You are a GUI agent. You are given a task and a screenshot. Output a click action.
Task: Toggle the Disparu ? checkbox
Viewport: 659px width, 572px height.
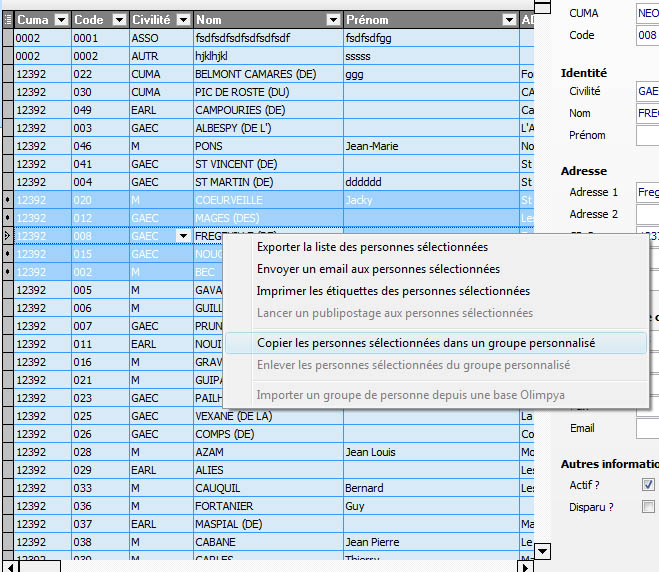(x=648, y=506)
